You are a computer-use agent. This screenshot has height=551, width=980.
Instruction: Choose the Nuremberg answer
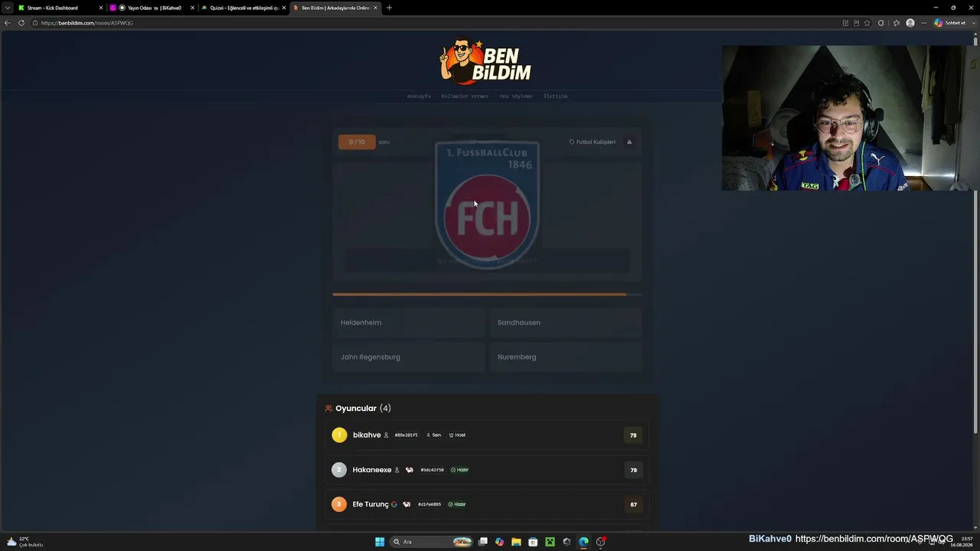[x=565, y=357]
